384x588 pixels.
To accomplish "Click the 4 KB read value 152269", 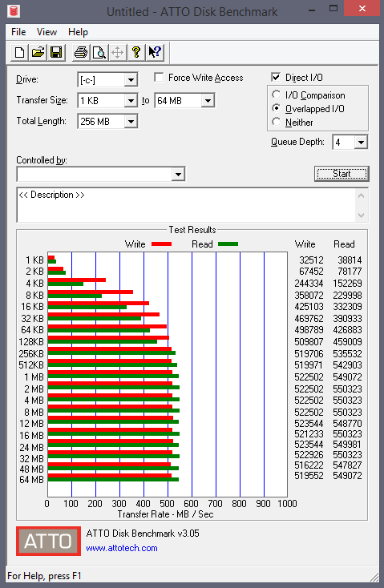I will pos(347,284).
